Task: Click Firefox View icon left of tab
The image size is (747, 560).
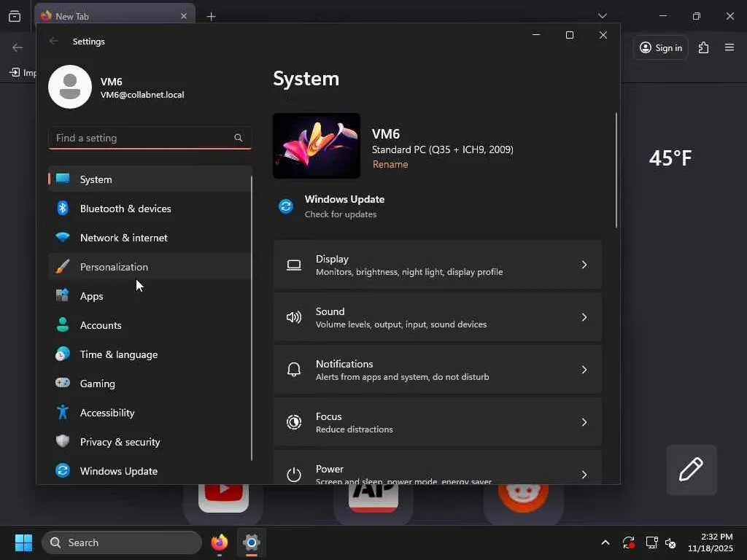Action: [x=15, y=16]
